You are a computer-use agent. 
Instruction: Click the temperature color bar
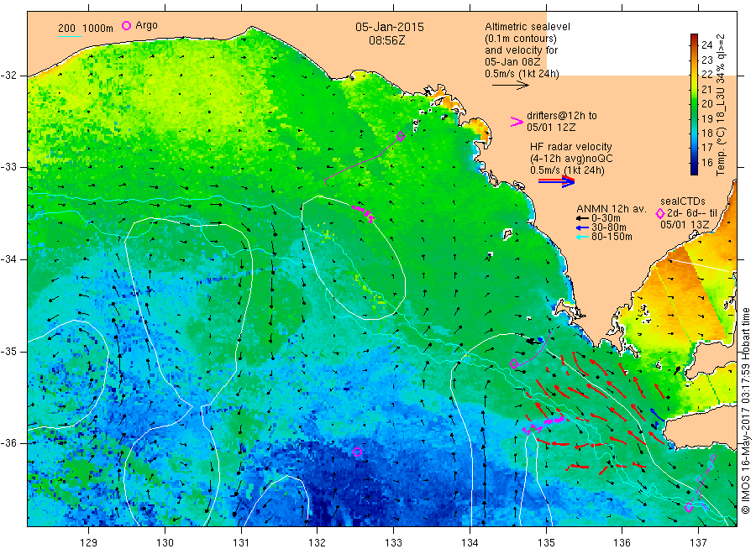click(694, 104)
